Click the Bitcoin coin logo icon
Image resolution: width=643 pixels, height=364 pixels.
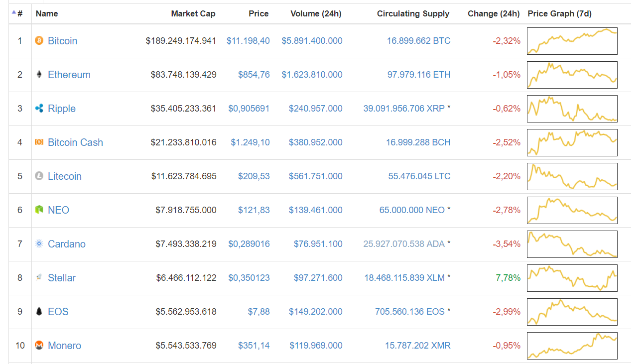(x=38, y=41)
